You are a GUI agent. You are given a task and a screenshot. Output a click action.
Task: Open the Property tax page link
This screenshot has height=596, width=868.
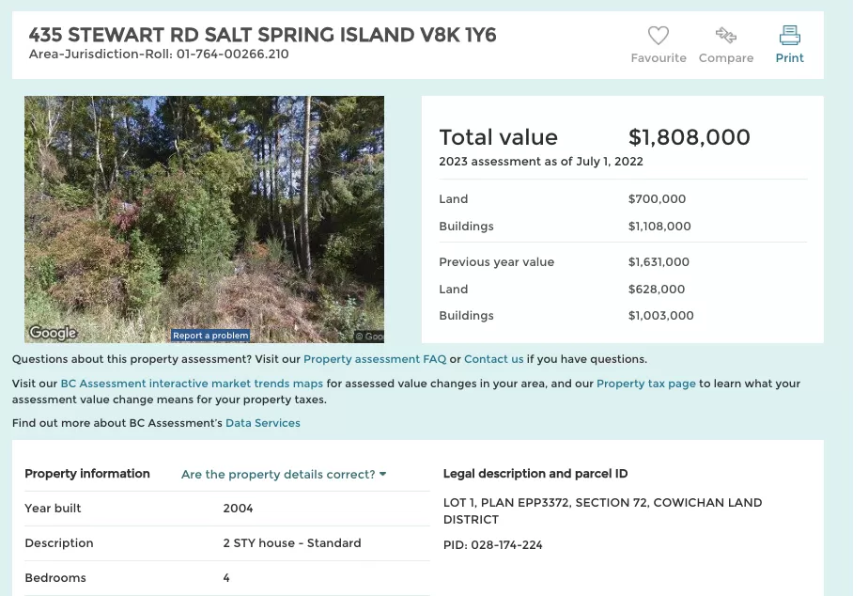(x=646, y=384)
